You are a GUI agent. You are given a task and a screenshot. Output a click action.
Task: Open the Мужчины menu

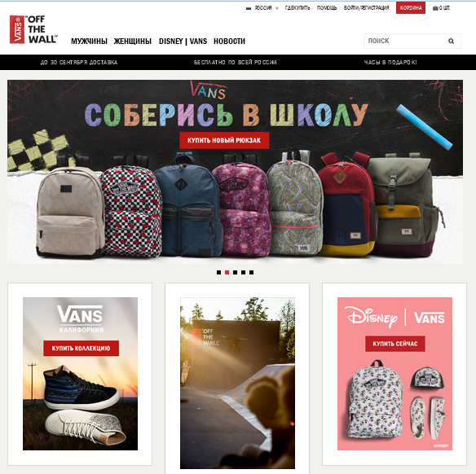click(89, 42)
